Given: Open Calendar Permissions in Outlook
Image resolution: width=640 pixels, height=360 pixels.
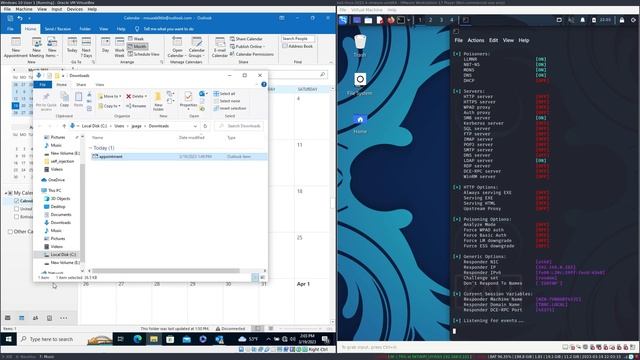Looking at the screenshot, I should tap(251, 54).
